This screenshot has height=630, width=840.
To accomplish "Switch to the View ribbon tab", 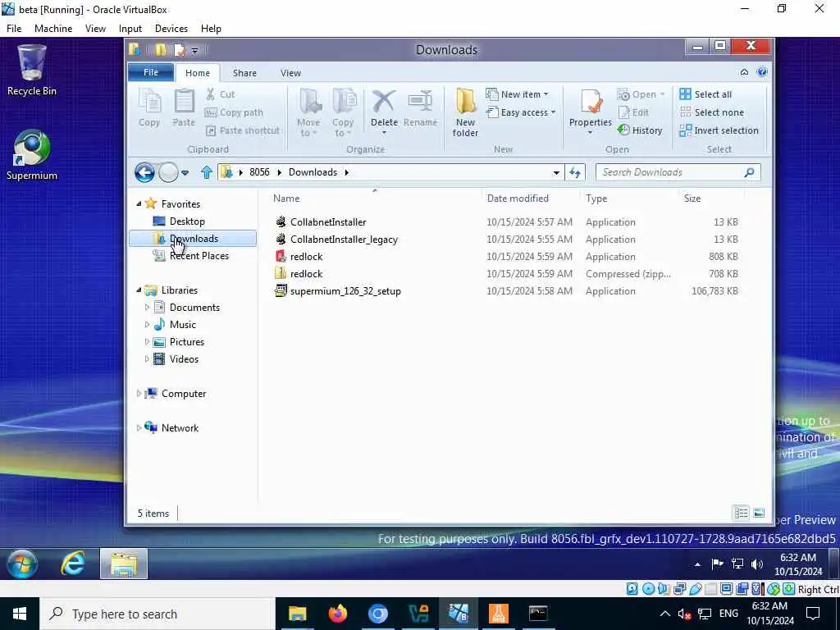I will point(290,73).
